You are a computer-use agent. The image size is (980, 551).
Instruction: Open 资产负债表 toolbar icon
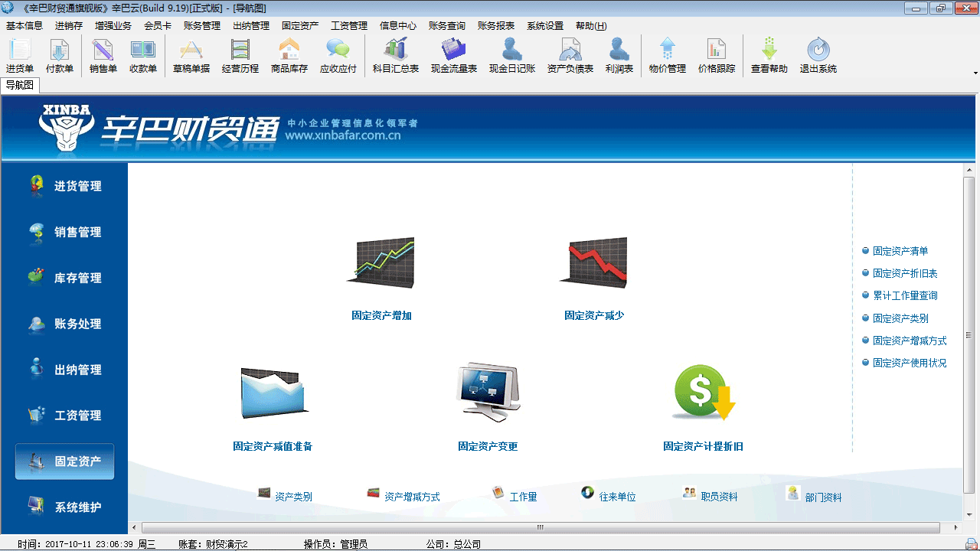point(570,56)
